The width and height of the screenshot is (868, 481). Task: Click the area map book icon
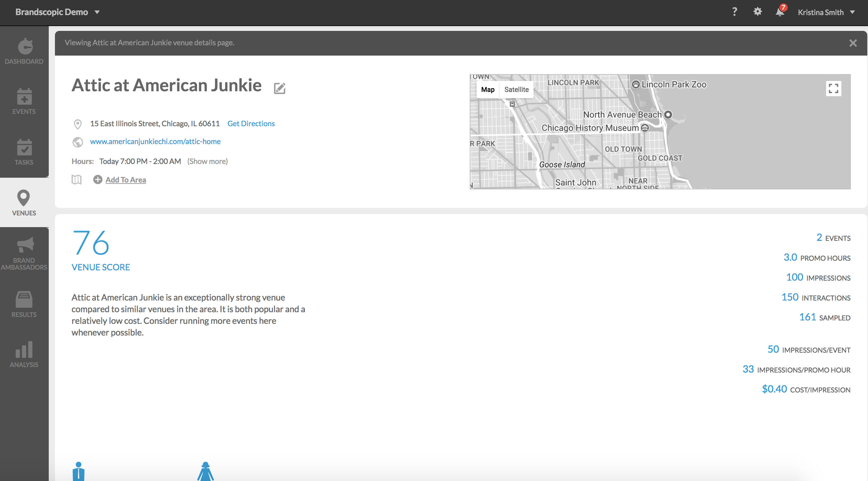(x=77, y=179)
